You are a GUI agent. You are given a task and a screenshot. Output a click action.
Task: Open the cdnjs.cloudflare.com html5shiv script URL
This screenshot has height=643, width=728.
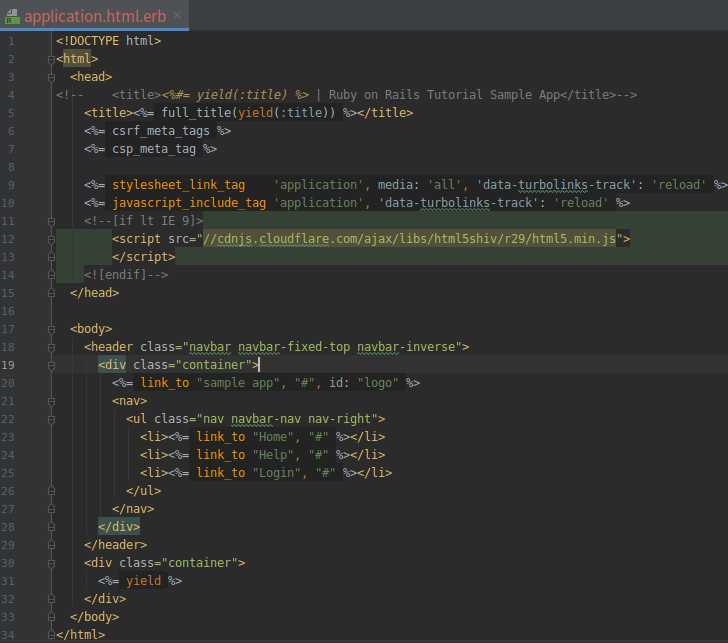click(x=410, y=239)
